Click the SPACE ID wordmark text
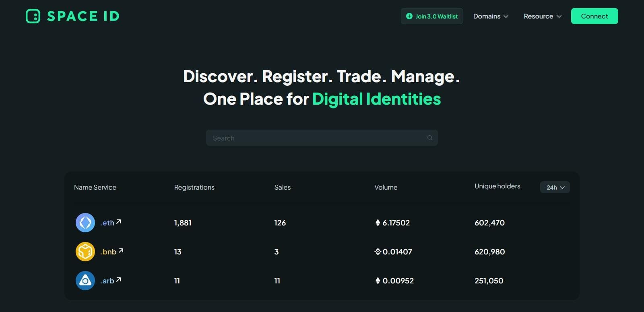The width and height of the screenshot is (644, 312). coord(83,16)
